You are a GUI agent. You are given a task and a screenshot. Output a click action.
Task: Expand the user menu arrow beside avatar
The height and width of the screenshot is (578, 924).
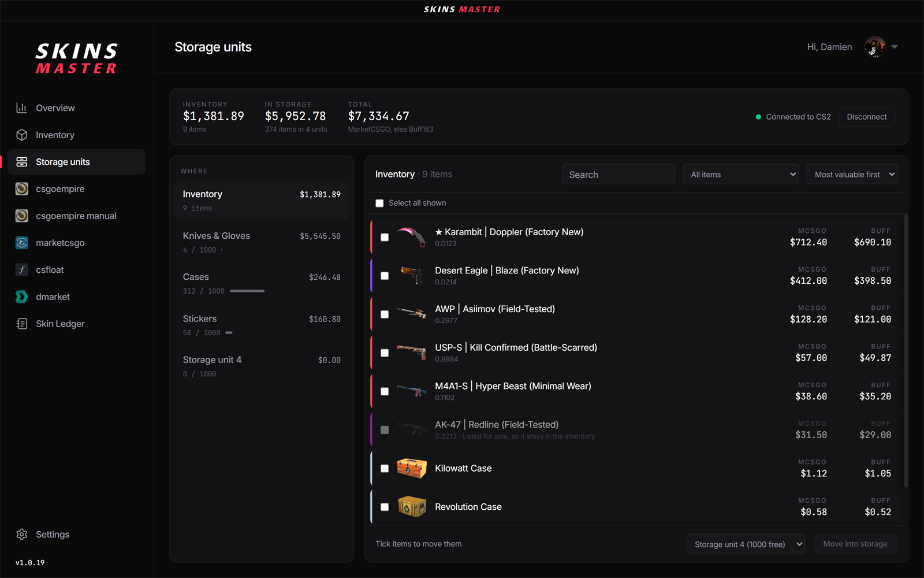[895, 47]
